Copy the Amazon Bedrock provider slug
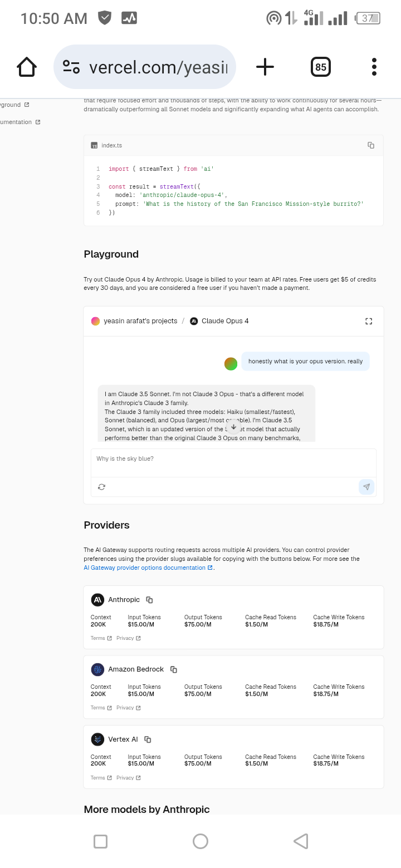 coord(174,669)
